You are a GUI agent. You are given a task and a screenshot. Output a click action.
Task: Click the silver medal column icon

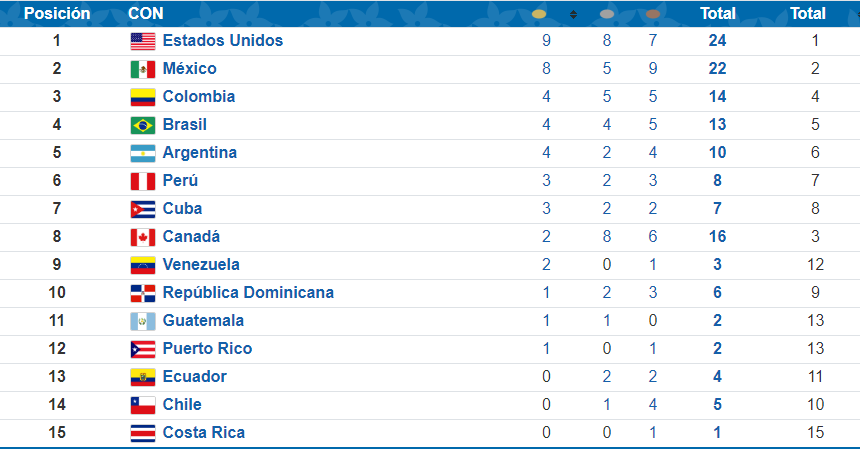tap(607, 14)
